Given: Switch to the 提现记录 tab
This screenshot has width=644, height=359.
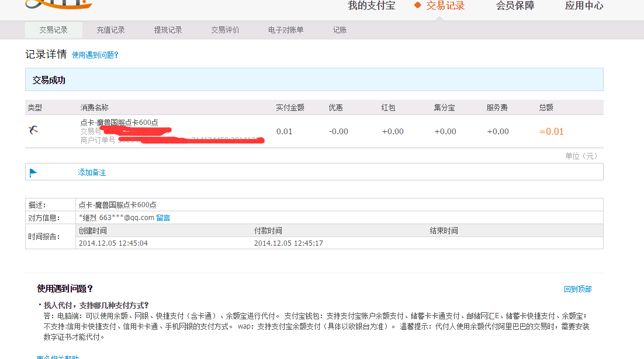Looking at the screenshot, I should coord(168,30).
